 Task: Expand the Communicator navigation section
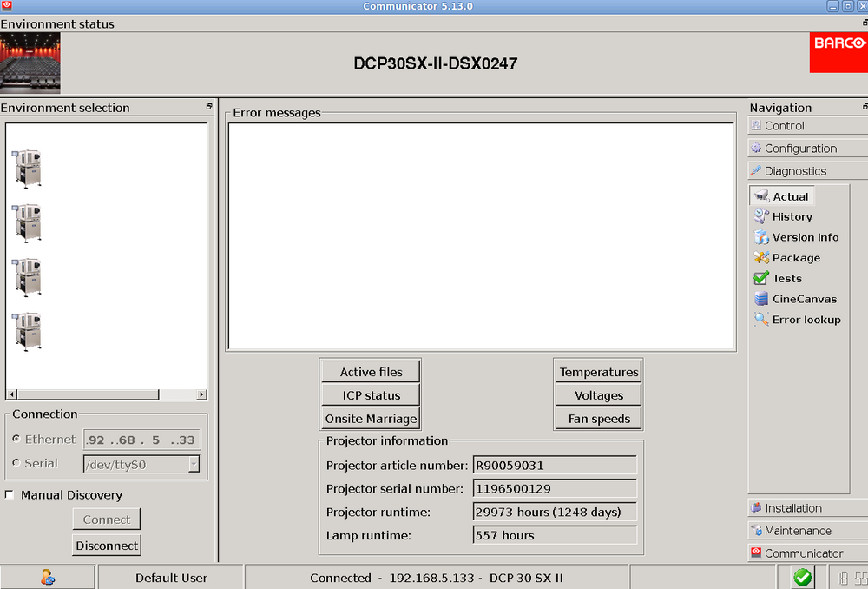tap(807, 553)
